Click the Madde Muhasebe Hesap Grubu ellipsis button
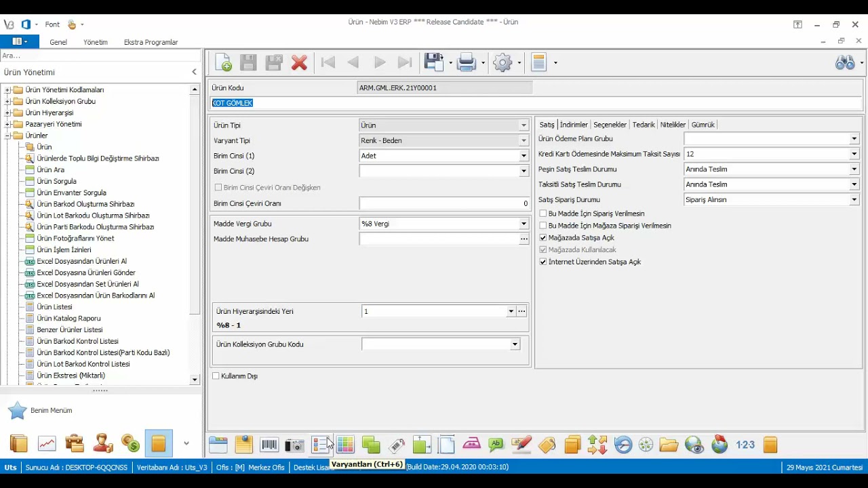Viewport: 868px width, 488px height. (x=524, y=239)
